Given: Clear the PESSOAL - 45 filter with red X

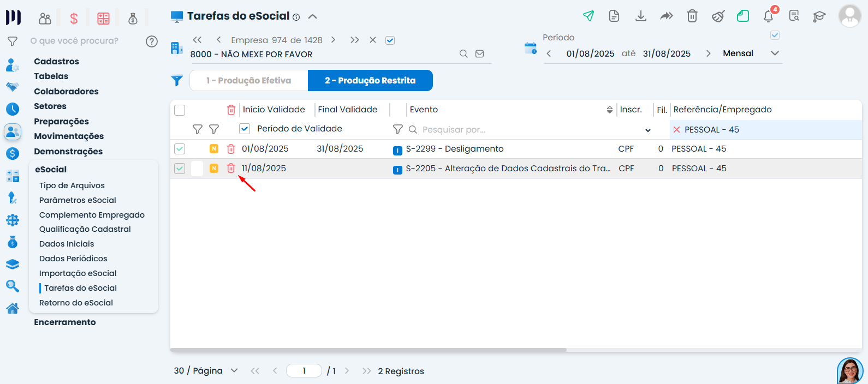Looking at the screenshot, I should click(x=676, y=130).
